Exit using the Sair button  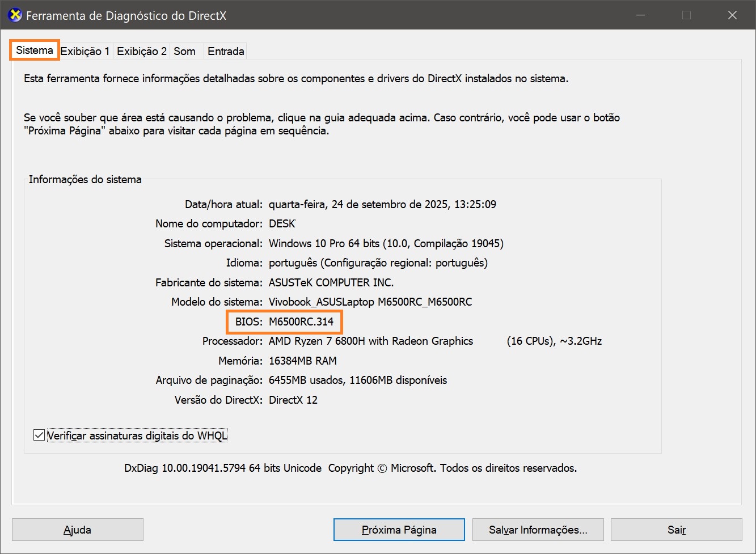pyautogui.click(x=676, y=530)
